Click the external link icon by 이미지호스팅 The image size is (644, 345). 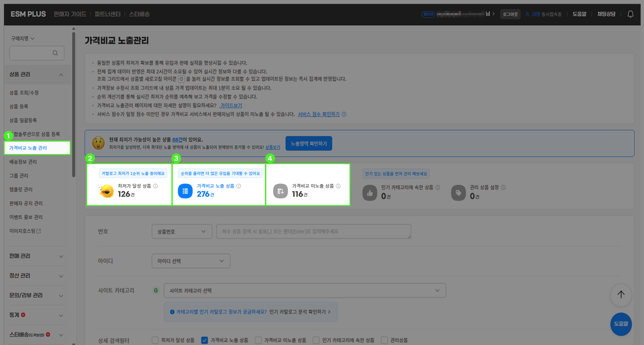pyautogui.click(x=39, y=231)
